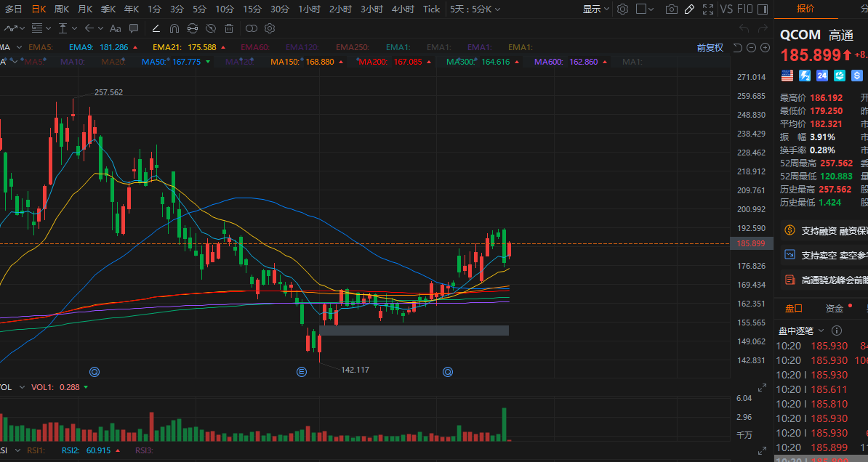Click the pencil line-style icon
868x462 pixels.
(x=156, y=28)
